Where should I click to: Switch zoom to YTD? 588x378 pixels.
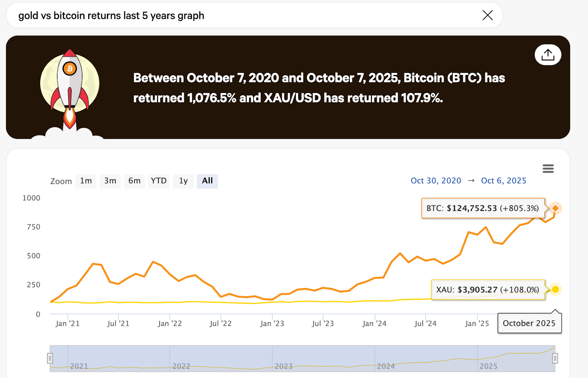(x=159, y=181)
